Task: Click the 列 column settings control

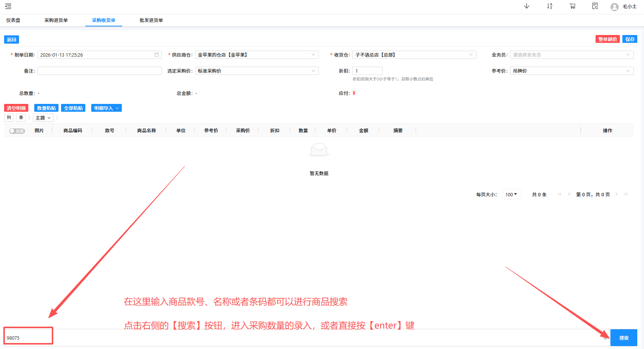Action: click(9, 117)
